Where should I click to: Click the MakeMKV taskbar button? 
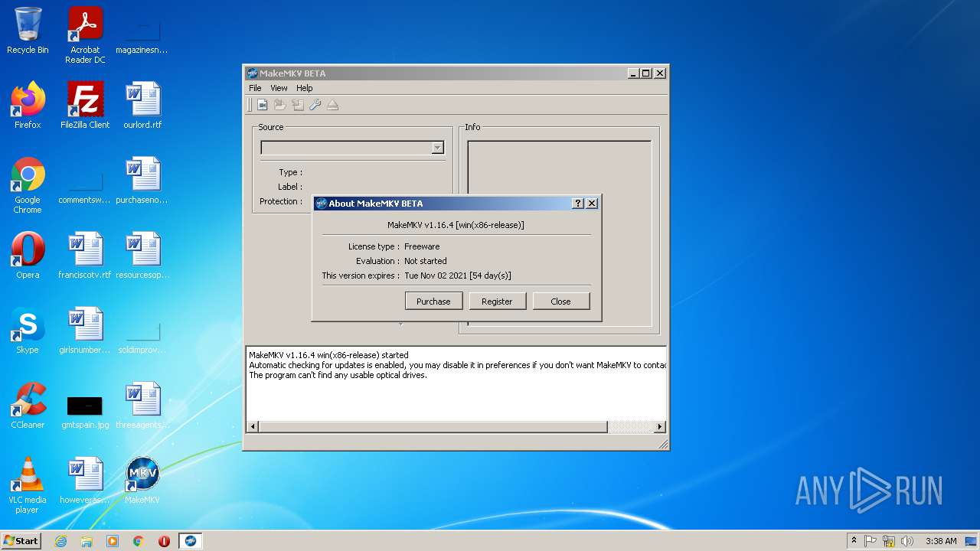coord(190,541)
